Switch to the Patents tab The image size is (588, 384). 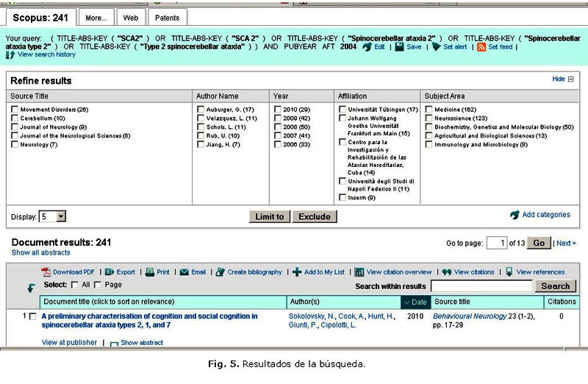point(168,17)
